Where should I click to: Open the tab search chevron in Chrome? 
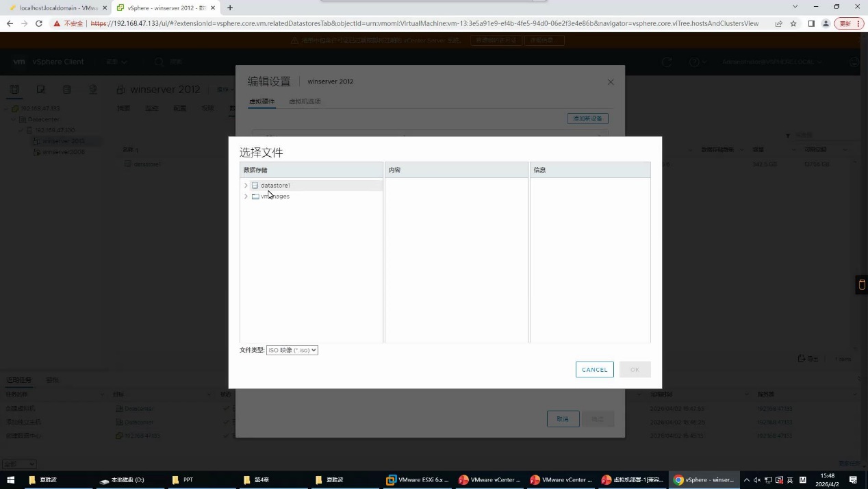(x=795, y=7)
